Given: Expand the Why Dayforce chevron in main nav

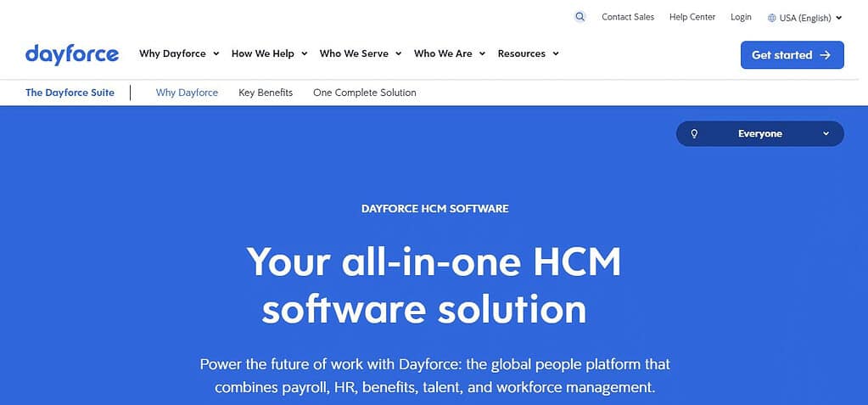Looking at the screenshot, I should pyautogui.click(x=216, y=53).
